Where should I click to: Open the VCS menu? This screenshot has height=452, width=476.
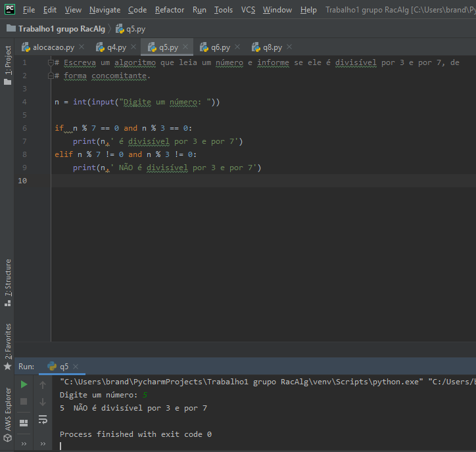[248, 10]
